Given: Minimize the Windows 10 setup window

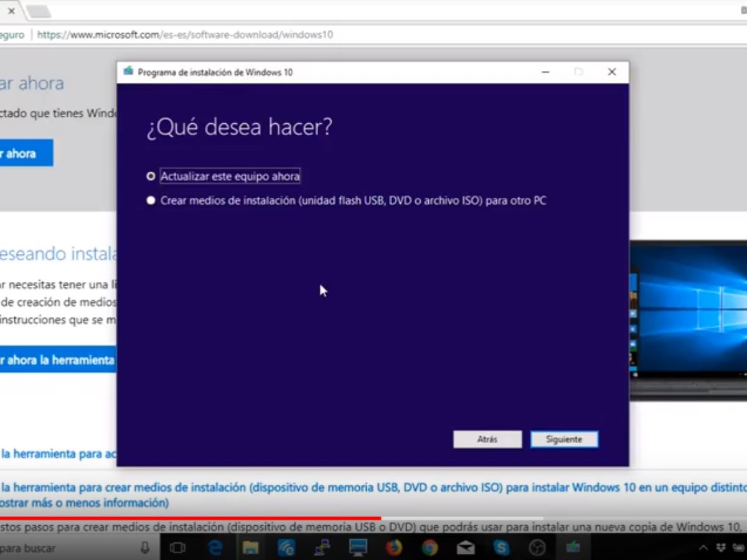Looking at the screenshot, I should (545, 72).
